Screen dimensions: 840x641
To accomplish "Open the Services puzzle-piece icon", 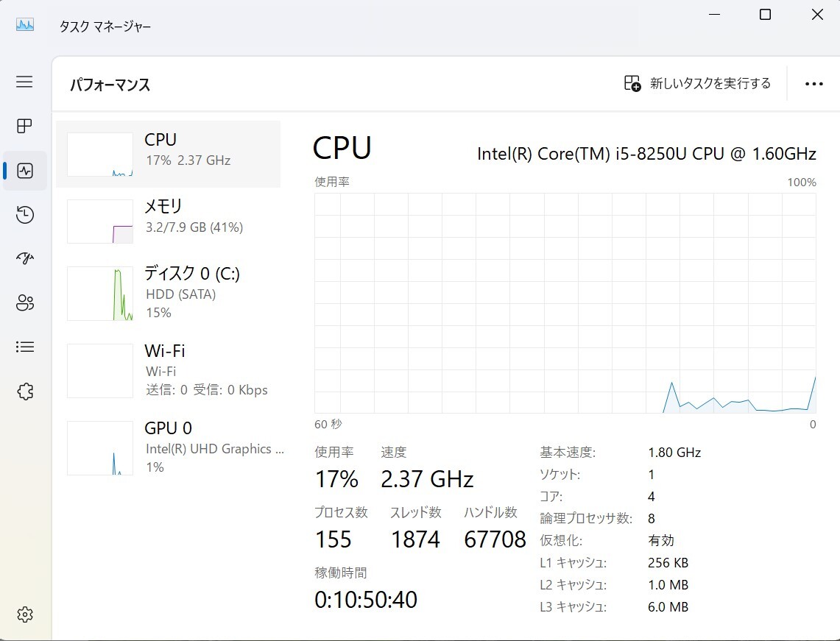I will point(24,391).
